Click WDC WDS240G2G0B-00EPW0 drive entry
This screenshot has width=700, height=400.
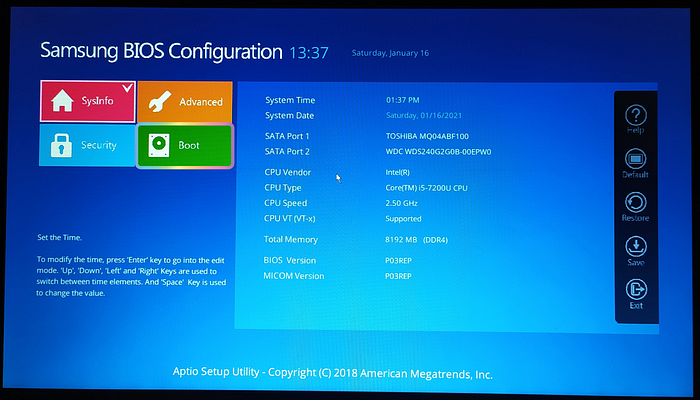point(438,152)
